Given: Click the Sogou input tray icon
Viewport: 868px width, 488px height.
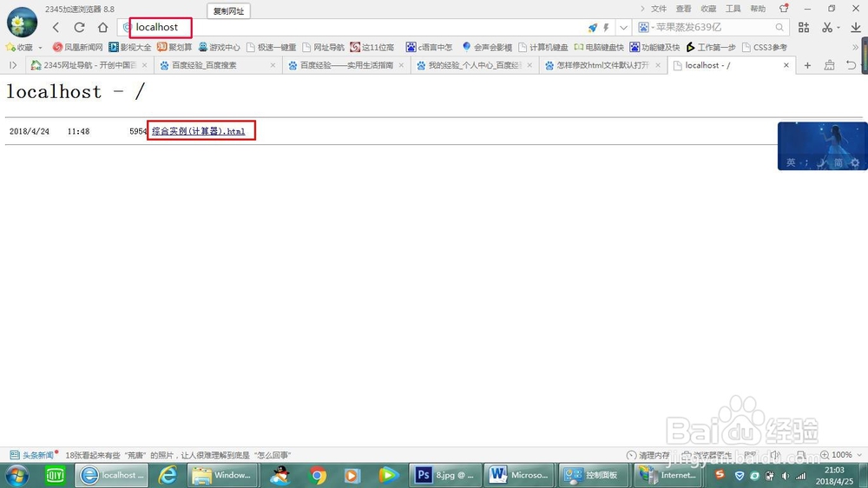Looking at the screenshot, I should [x=720, y=474].
